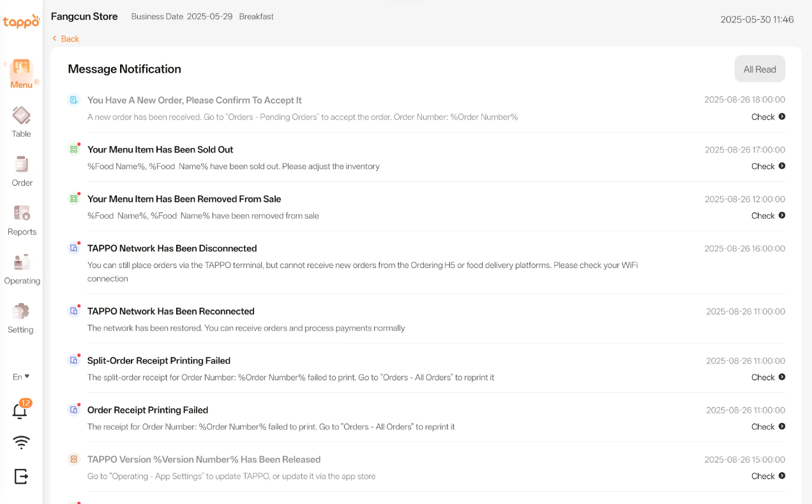Expand the En language dropdown
Viewport: 812px width, 504px height.
(21, 376)
